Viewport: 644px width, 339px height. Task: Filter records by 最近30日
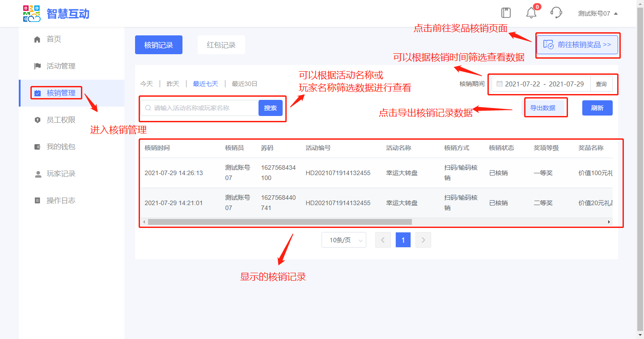tap(244, 84)
